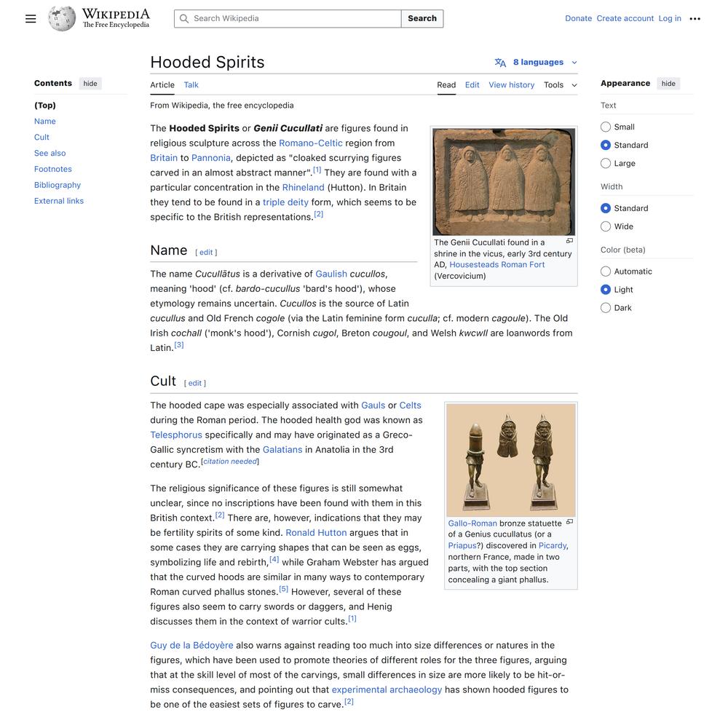728x728 pixels.
Task: Open the View history tab
Action: (x=511, y=85)
